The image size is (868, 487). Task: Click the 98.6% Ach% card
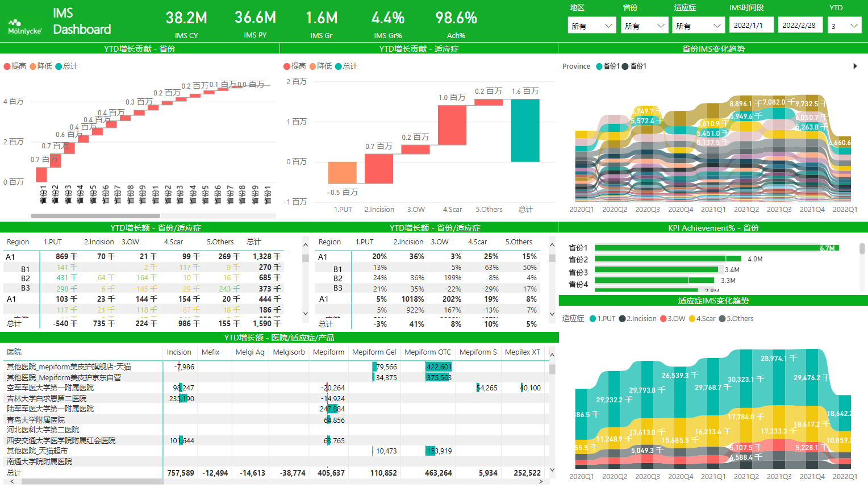click(x=456, y=24)
